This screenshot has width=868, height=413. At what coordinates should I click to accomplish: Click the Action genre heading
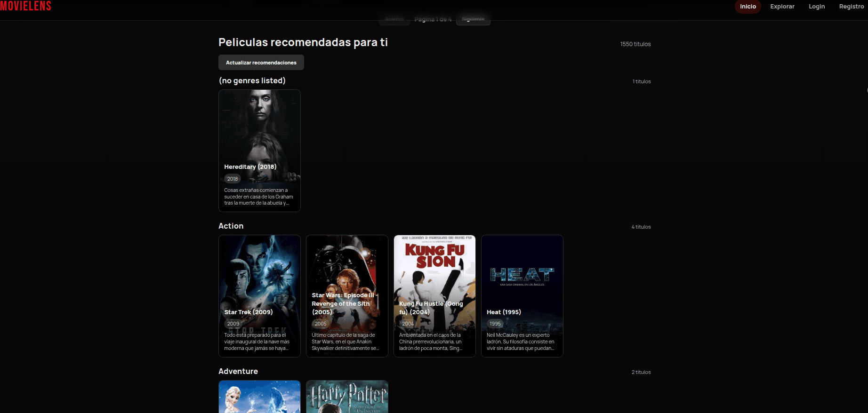231,226
